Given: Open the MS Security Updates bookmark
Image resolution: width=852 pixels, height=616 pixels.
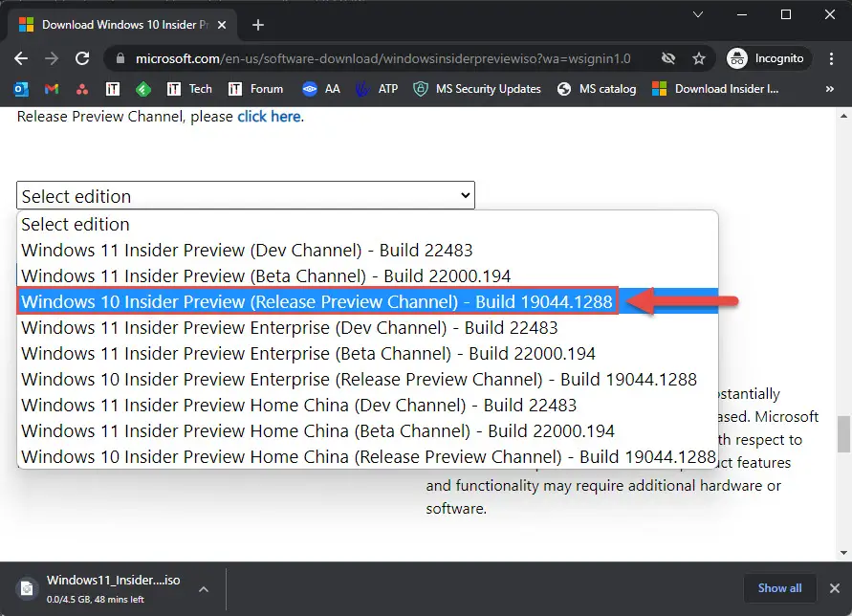Looking at the screenshot, I should tap(477, 89).
